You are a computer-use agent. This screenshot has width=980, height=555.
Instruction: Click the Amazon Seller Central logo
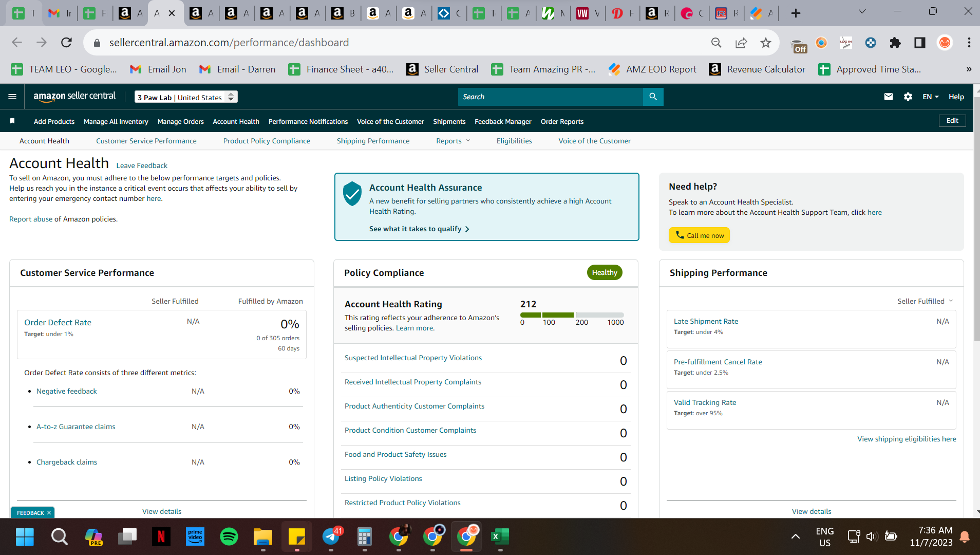point(74,96)
